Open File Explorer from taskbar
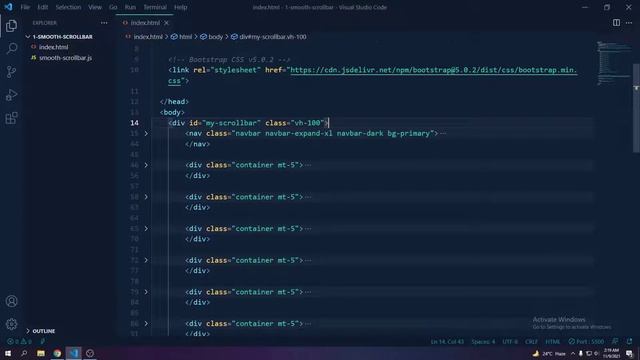 click(x=40, y=353)
